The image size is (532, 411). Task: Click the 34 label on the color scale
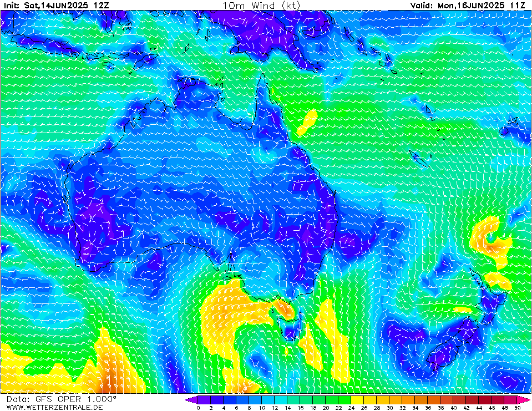[416, 408]
